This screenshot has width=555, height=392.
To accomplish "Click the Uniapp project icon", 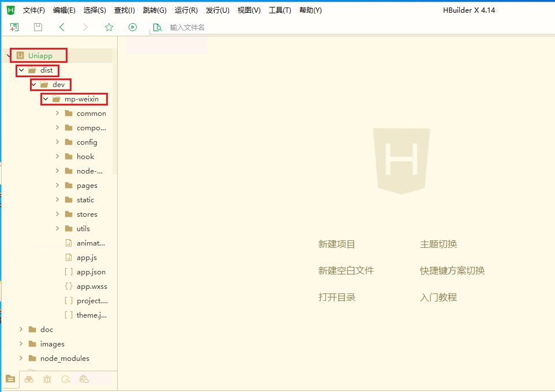I will click(x=20, y=55).
